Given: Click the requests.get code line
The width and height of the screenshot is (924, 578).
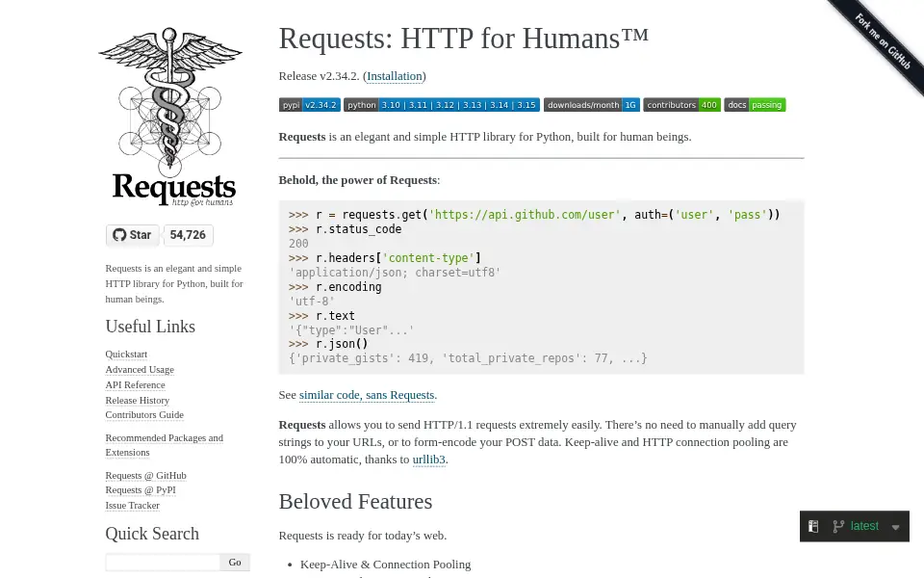Looking at the screenshot, I should pyautogui.click(x=534, y=215).
